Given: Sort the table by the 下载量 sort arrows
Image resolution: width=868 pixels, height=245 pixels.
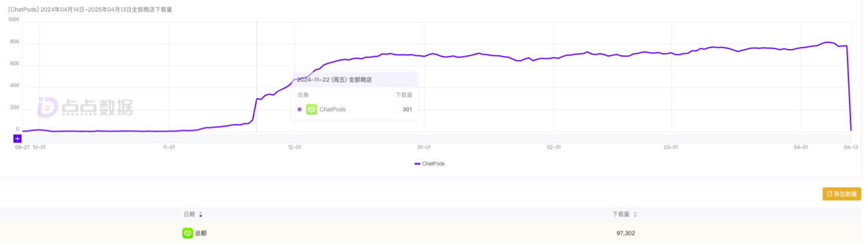Looking at the screenshot, I should point(635,214).
